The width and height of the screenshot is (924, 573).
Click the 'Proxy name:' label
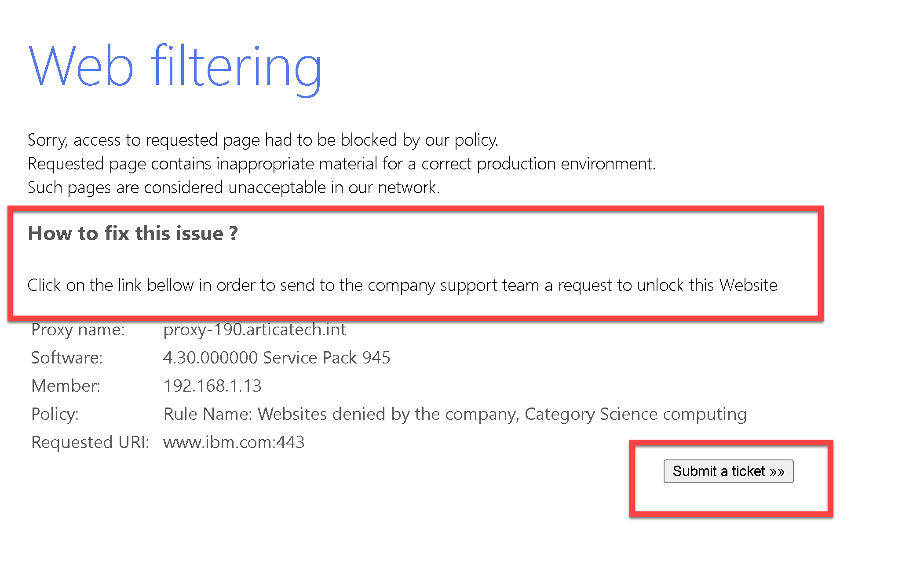(x=78, y=330)
